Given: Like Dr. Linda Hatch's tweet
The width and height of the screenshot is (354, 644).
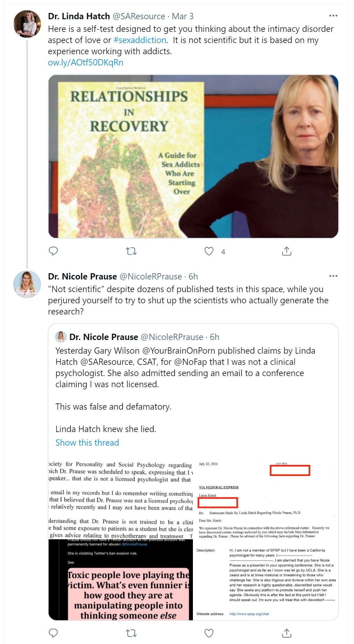Looking at the screenshot, I should pyautogui.click(x=209, y=251).
